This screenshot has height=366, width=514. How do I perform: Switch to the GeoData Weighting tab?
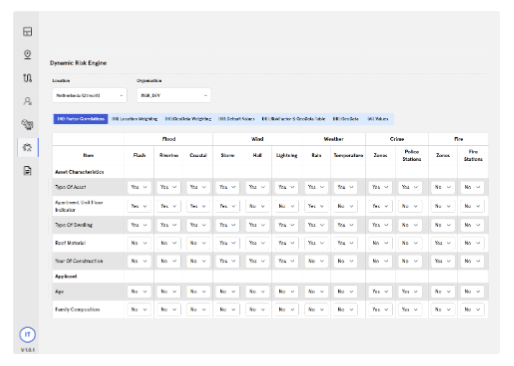pyautogui.click(x=188, y=119)
